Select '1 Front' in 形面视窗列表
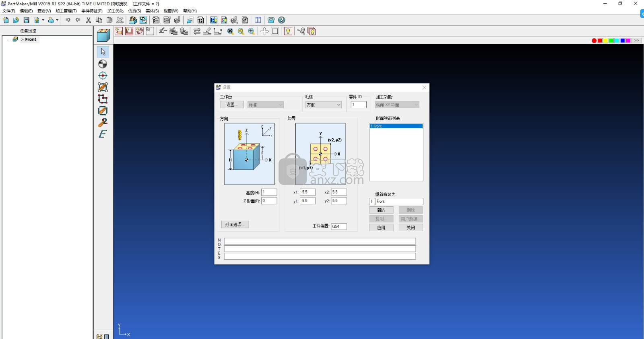The height and width of the screenshot is (339, 644). point(396,126)
